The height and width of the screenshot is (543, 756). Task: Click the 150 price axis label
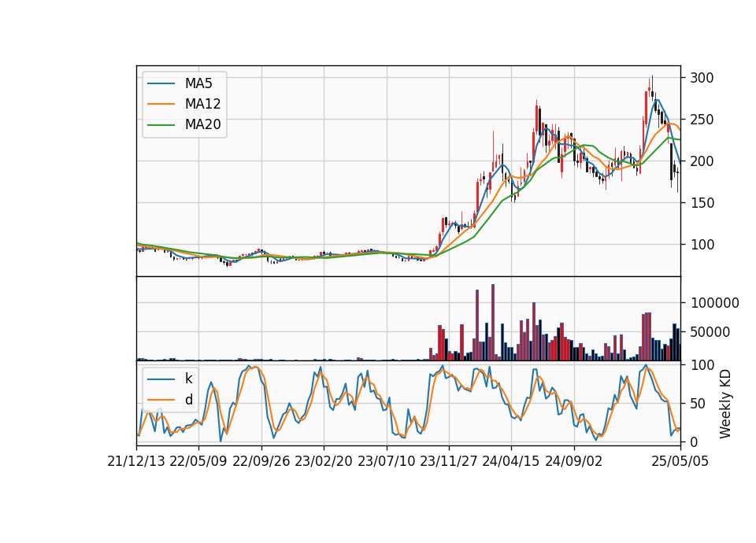(702, 203)
